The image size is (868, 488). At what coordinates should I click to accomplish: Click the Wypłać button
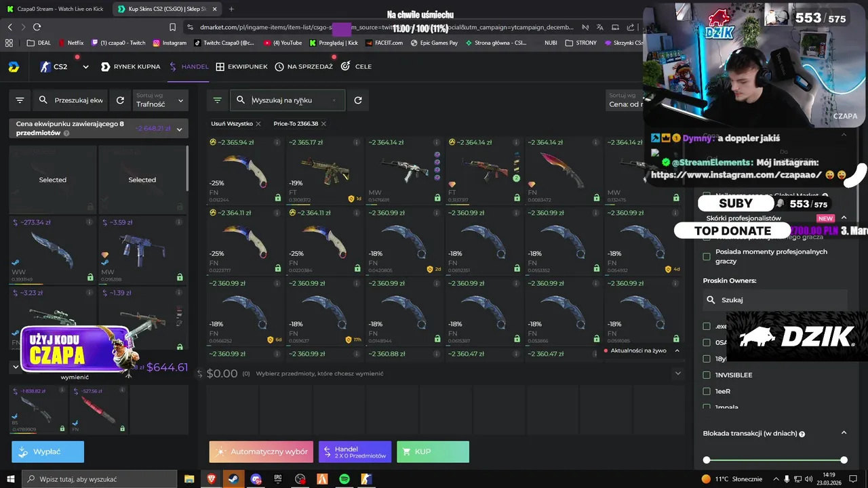(47, 451)
